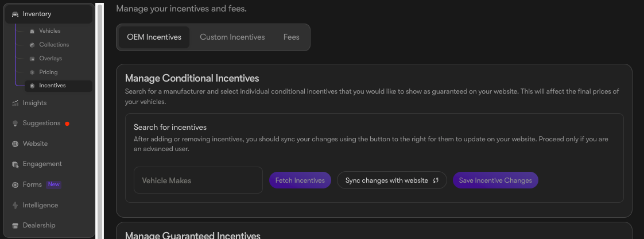Click the Fetch Incentives button

(x=300, y=180)
